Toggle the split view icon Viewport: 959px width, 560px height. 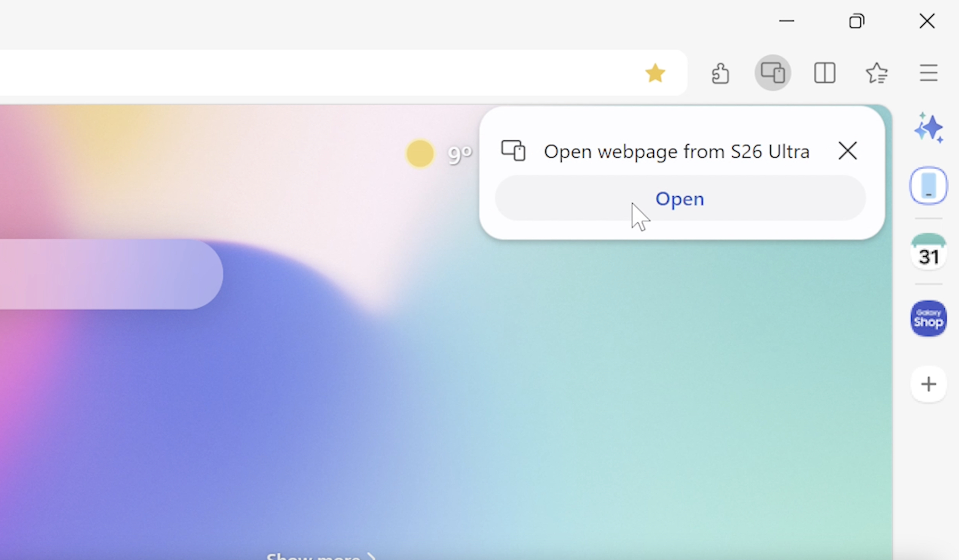point(825,73)
